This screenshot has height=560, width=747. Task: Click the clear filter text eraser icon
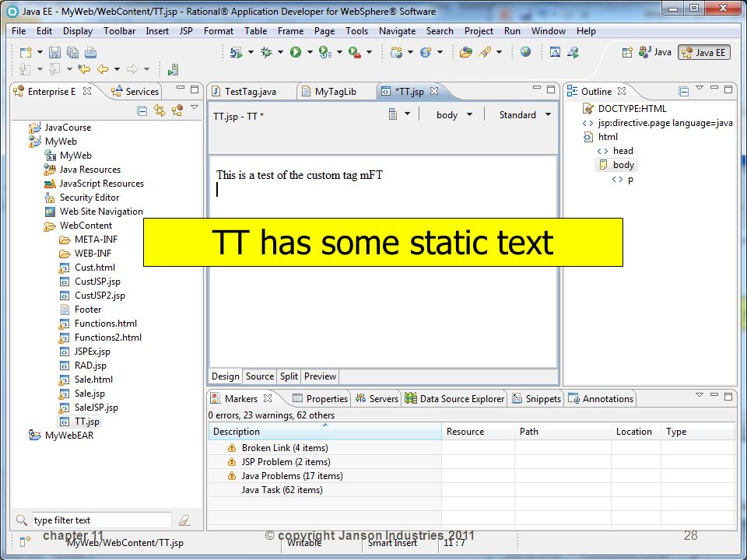pos(184,520)
